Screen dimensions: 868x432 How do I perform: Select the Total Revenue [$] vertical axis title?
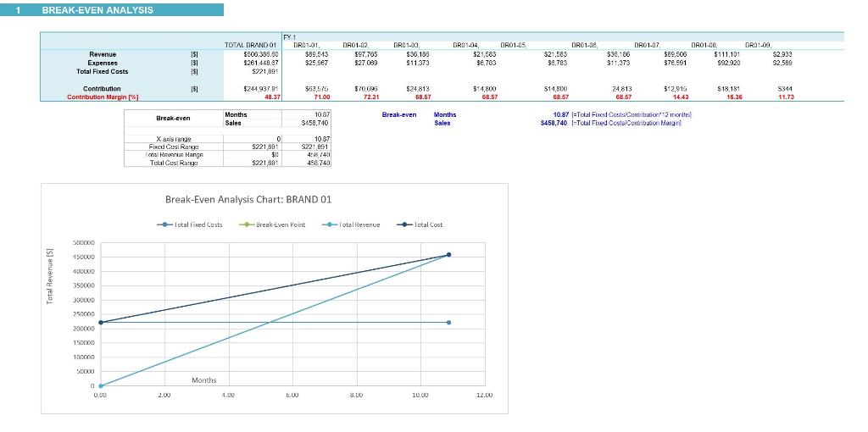[x=50, y=275]
